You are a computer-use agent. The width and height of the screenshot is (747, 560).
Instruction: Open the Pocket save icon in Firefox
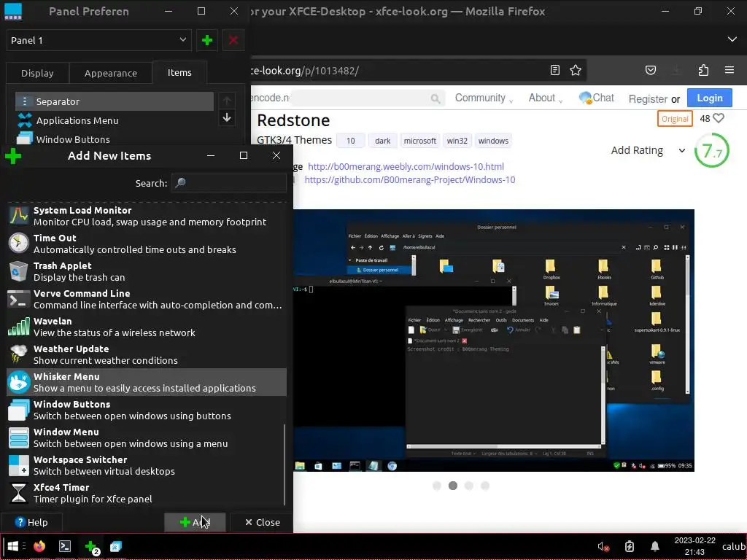651,71
